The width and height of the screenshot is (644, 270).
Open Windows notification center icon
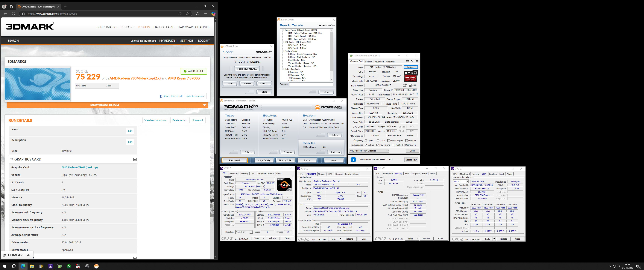(x=638, y=266)
